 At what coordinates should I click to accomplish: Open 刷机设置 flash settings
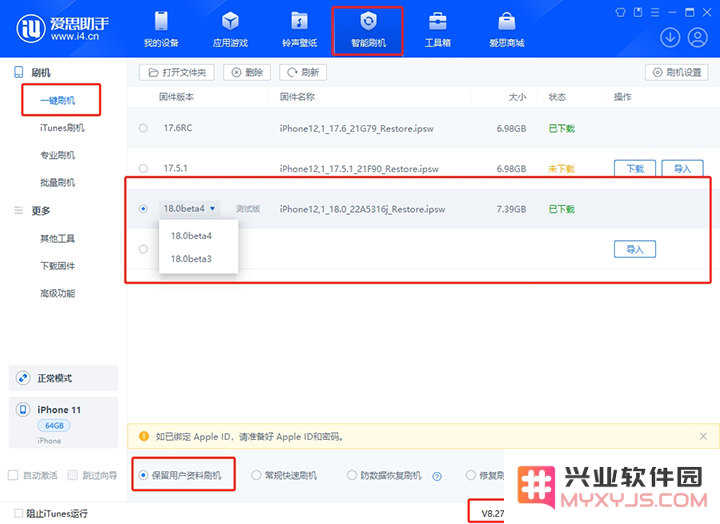click(677, 72)
